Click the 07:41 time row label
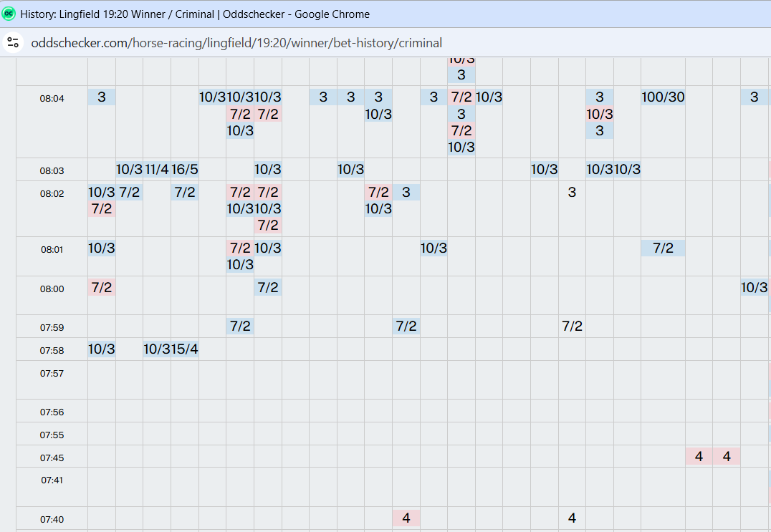This screenshot has width=771, height=532. point(52,480)
